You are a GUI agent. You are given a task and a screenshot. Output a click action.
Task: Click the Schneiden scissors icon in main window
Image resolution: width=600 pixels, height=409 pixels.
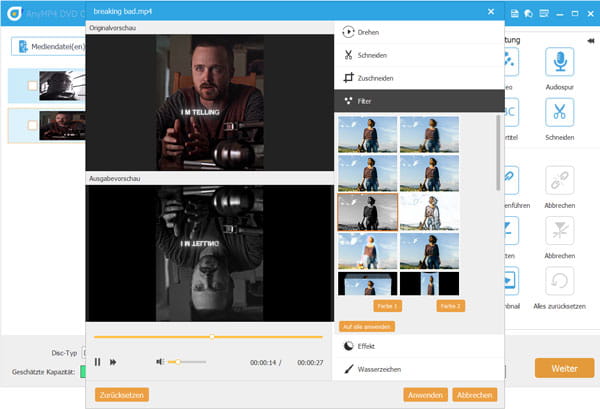click(559, 112)
